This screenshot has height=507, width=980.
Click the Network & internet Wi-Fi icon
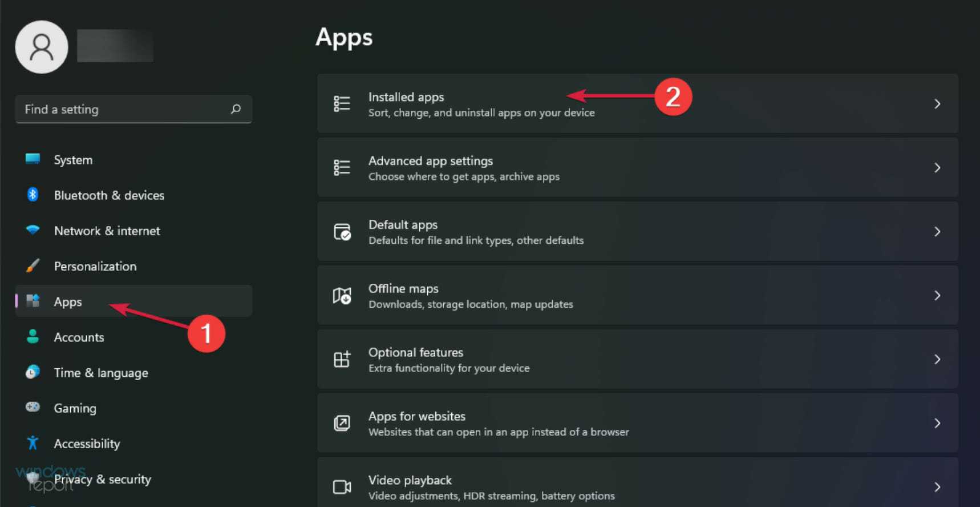click(x=33, y=230)
